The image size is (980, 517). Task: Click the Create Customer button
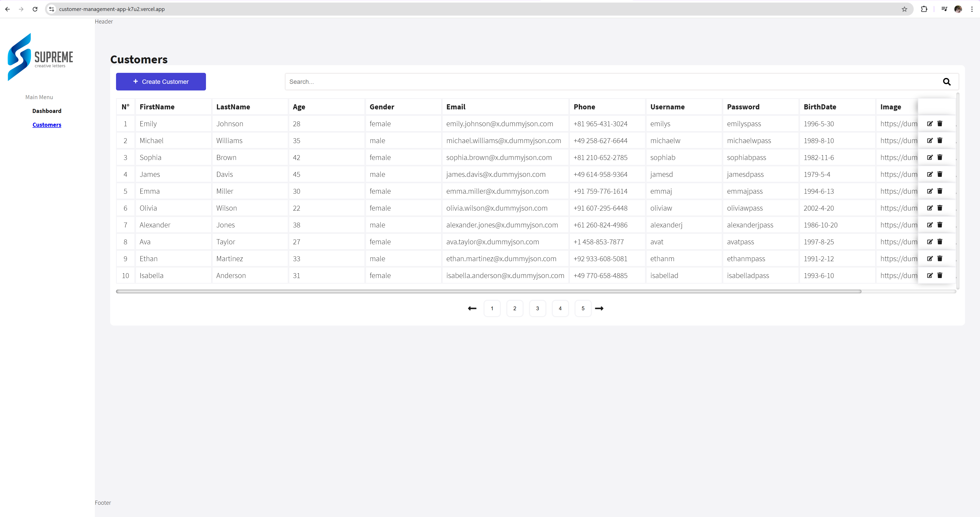[161, 82]
